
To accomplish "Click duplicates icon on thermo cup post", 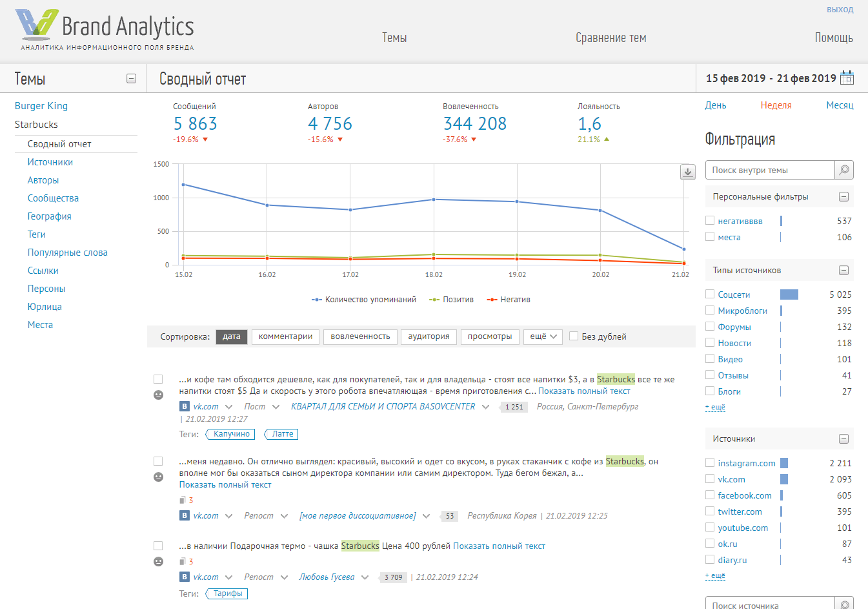I will tap(183, 561).
